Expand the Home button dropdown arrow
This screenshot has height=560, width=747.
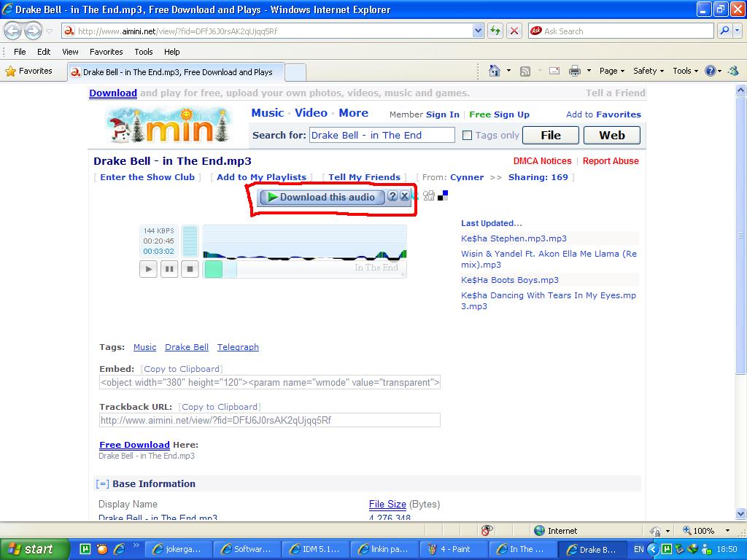pos(508,71)
